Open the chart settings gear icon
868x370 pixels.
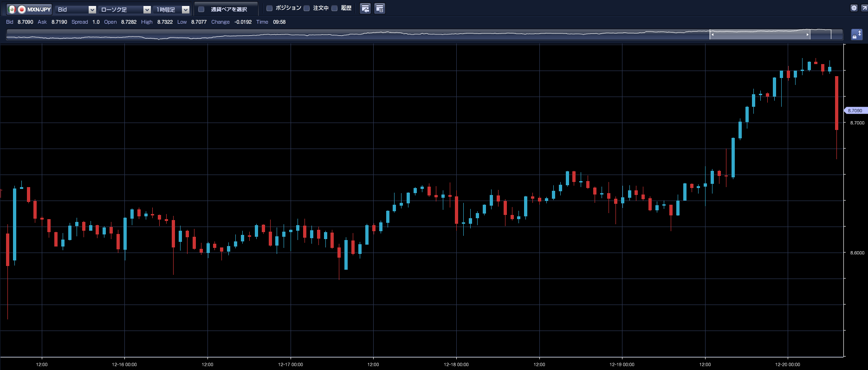point(854,8)
